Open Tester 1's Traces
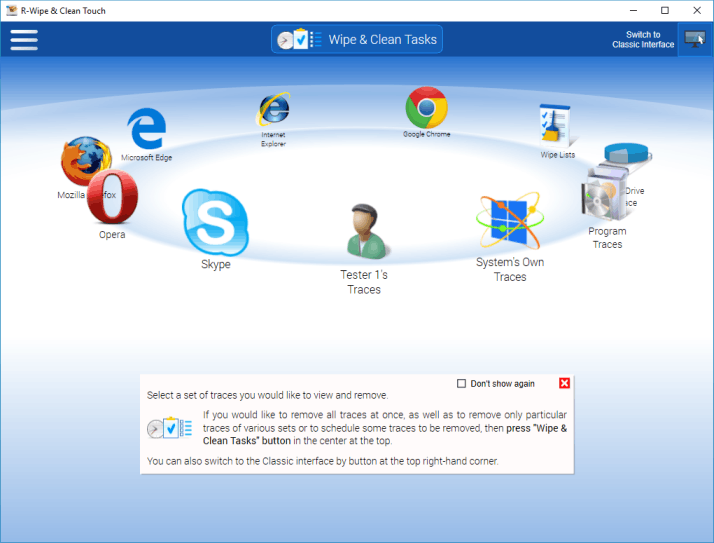Viewport: 714px width, 543px height. [x=363, y=232]
